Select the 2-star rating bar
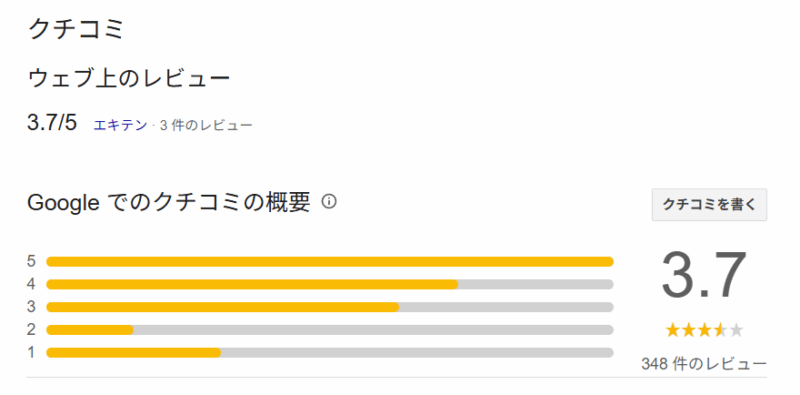800x395 pixels. 330,330
